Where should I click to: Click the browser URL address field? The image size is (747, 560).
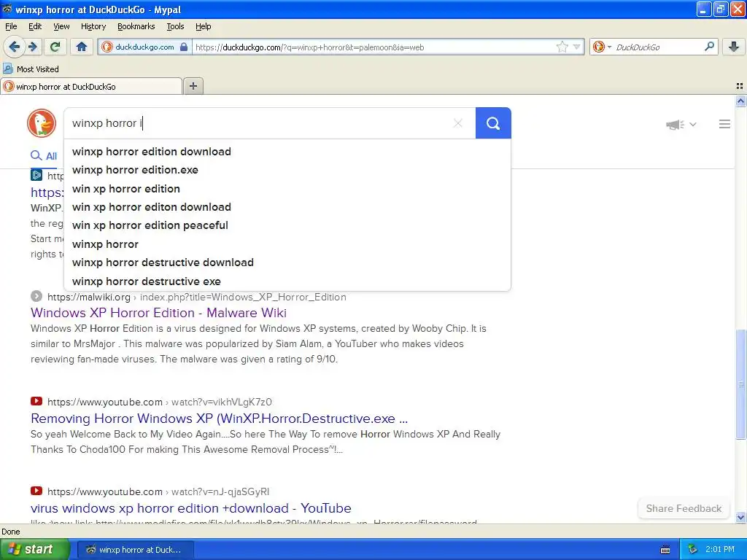point(374,47)
